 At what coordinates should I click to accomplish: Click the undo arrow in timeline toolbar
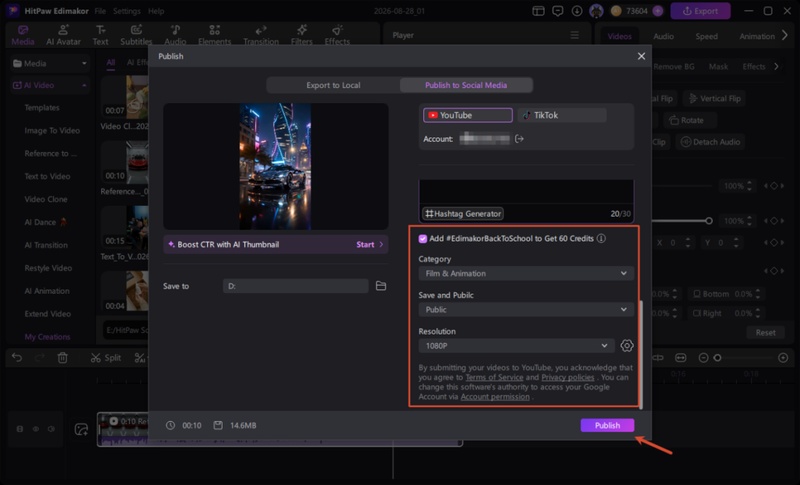(17, 358)
